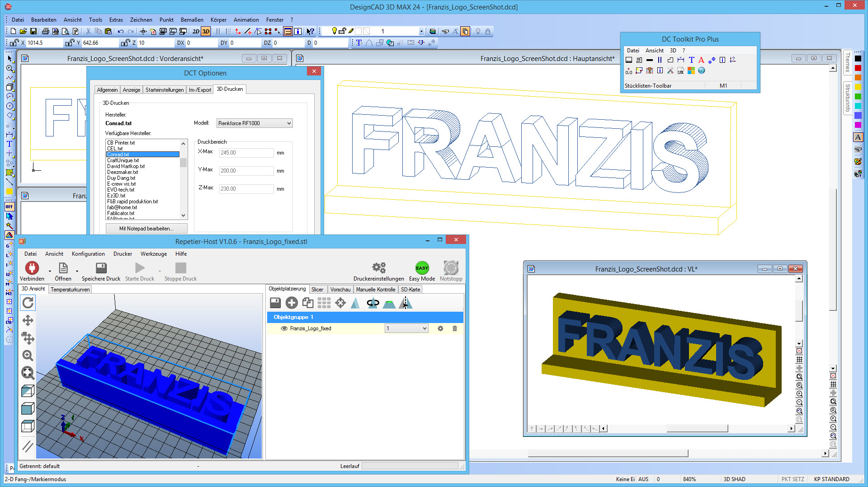
Task: Click Mit Notepad bearbeiten button
Action: (x=146, y=229)
